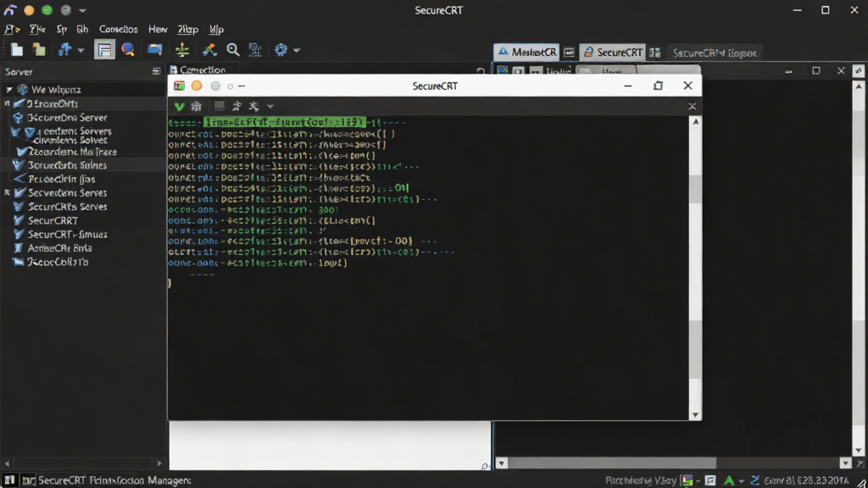Open the 'Conetios' menu in menu bar
868x488 pixels.
pos(119,30)
